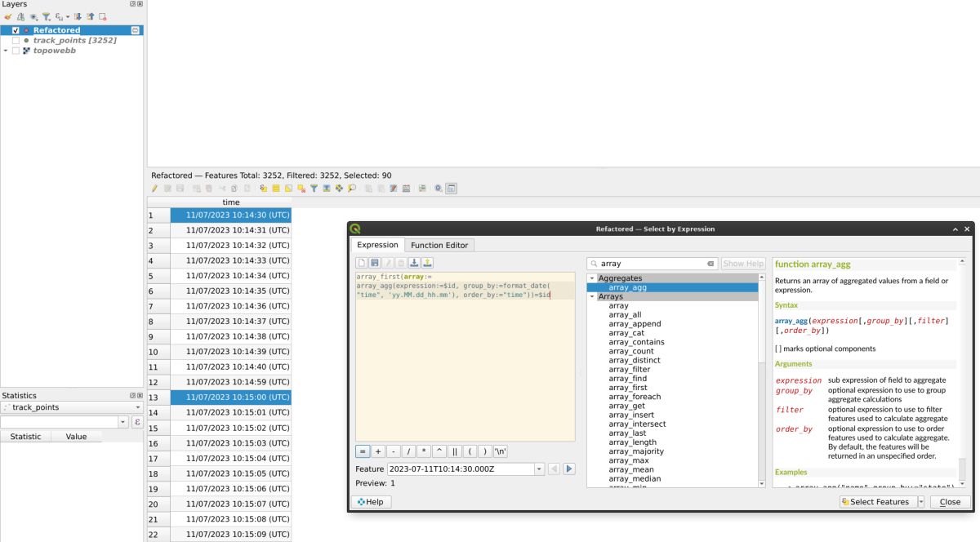980x542 pixels.
Task: Insert the newline '\n' button
Action: point(501,451)
